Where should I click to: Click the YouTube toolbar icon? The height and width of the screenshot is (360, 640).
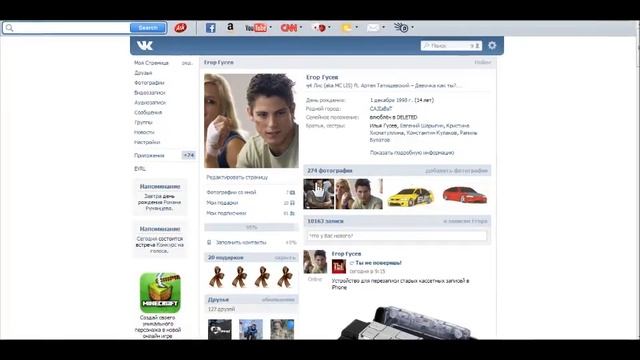click(256, 28)
